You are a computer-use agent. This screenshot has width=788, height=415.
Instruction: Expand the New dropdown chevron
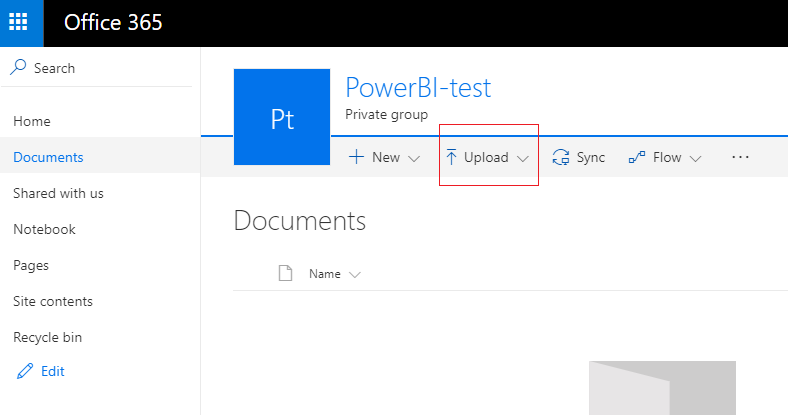[x=414, y=159]
